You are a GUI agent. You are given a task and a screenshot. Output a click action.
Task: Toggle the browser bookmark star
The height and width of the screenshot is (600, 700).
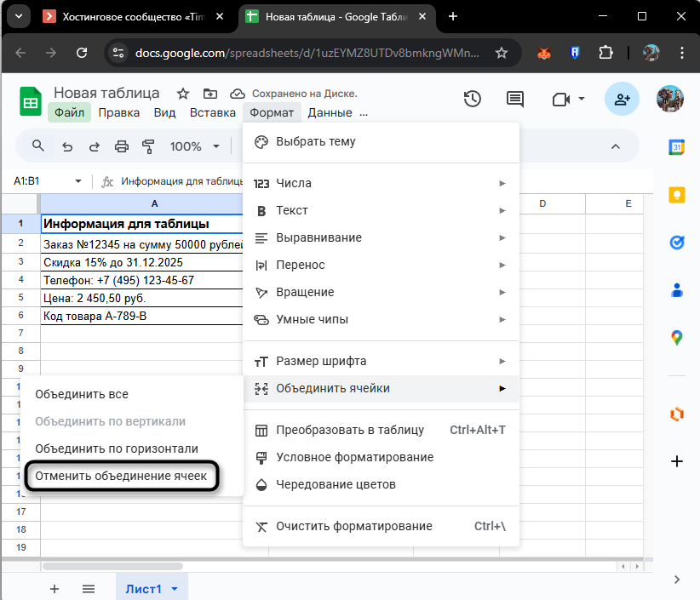[x=501, y=53]
